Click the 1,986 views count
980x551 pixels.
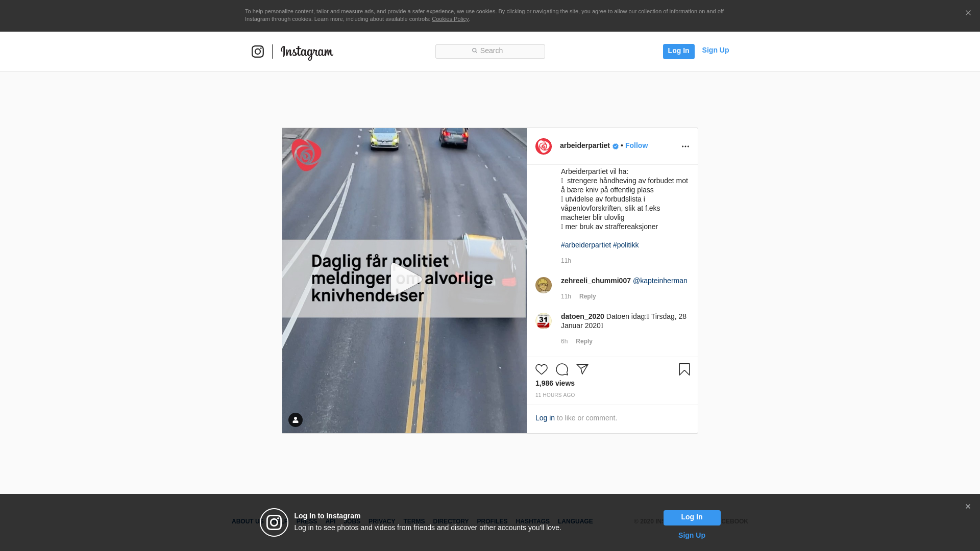click(555, 383)
